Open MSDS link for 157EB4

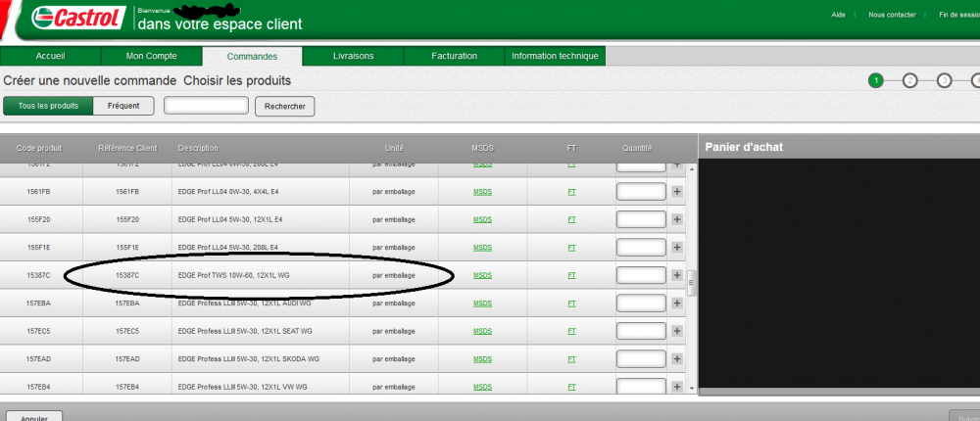tap(482, 388)
